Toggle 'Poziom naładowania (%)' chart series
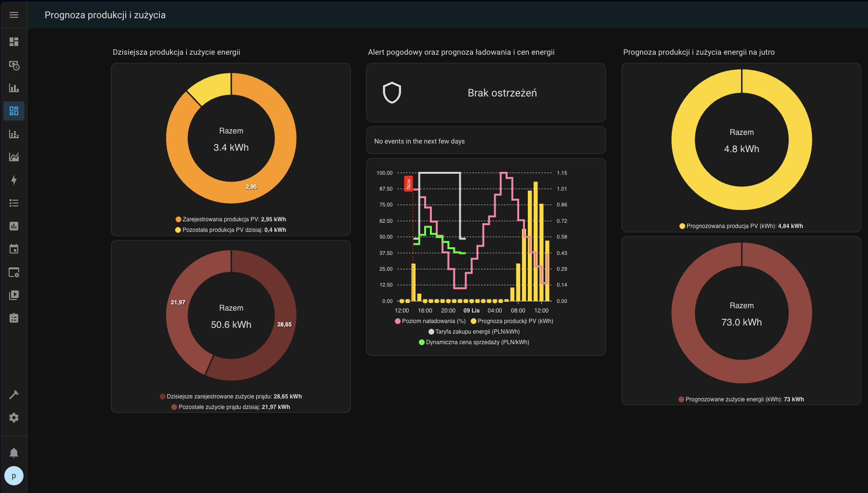The height and width of the screenshot is (493, 868). click(430, 321)
